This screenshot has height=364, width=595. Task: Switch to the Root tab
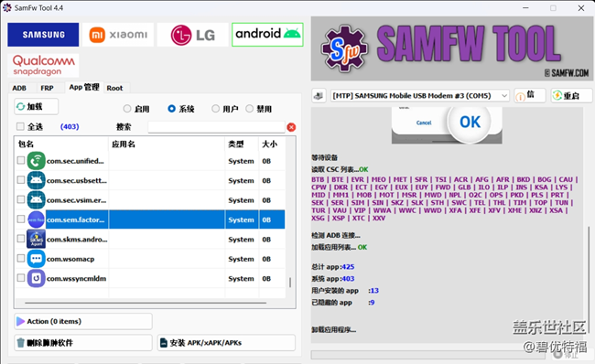point(114,88)
